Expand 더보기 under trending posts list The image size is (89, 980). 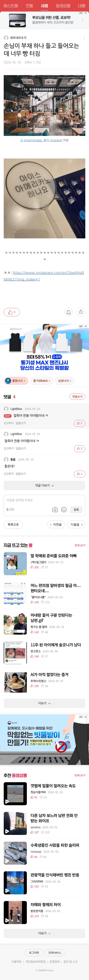pyautogui.click(x=44, y=703)
